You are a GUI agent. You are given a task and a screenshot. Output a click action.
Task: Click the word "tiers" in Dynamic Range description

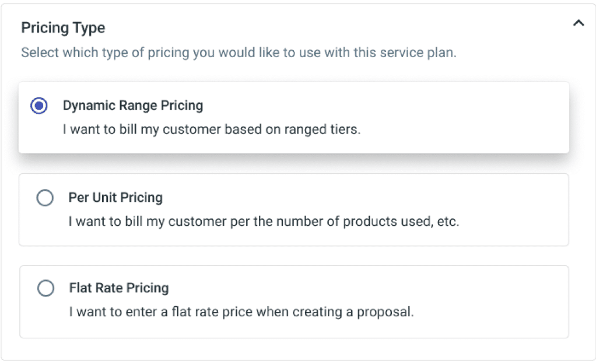click(345, 129)
